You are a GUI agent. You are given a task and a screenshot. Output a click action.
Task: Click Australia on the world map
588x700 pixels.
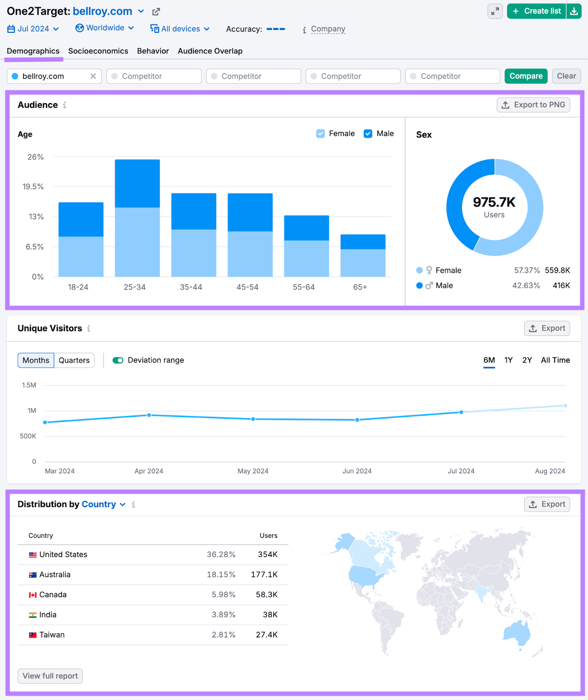click(517, 633)
